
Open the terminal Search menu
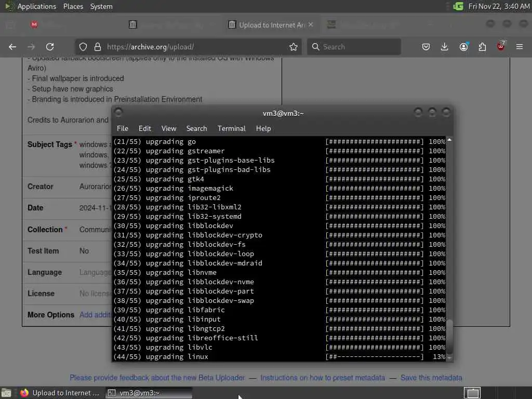196,129
